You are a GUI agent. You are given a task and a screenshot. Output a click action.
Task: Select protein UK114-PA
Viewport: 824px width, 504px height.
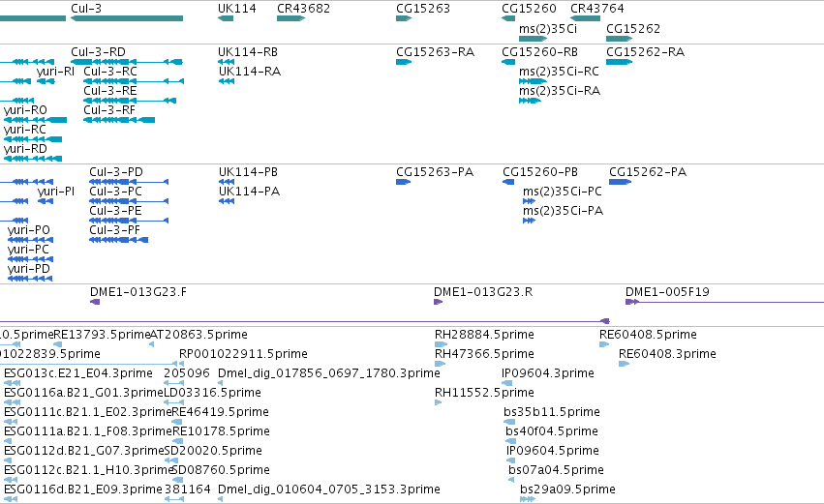pyautogui.click(x=250, y=192)
